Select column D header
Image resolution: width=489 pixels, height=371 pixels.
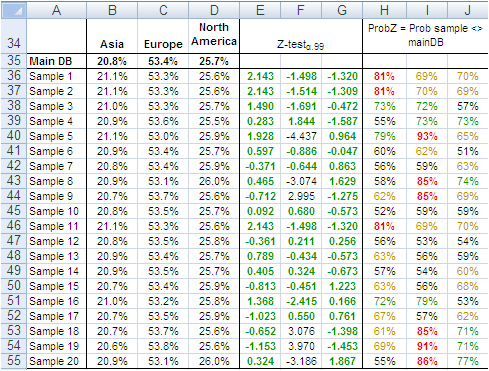point(214,11)
